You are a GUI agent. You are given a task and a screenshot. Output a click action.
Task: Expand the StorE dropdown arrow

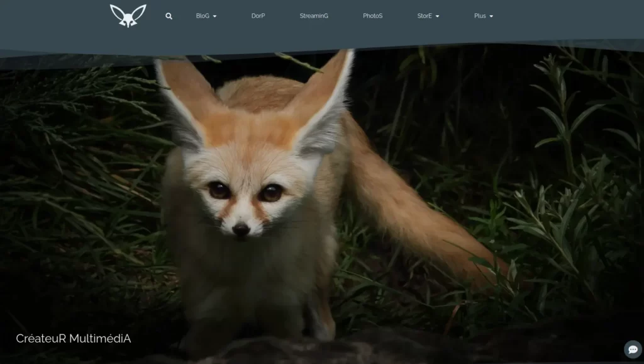coord(438,16)
